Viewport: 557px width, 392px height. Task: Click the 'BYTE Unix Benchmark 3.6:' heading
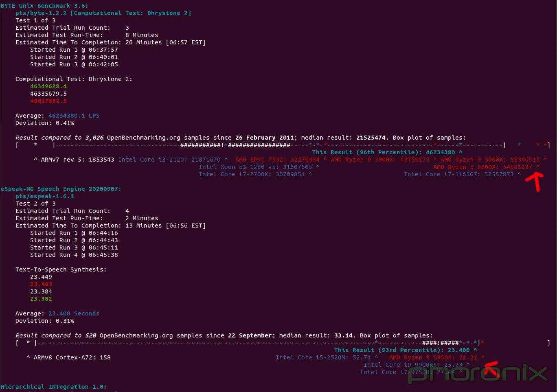click(x=44, y=6)
